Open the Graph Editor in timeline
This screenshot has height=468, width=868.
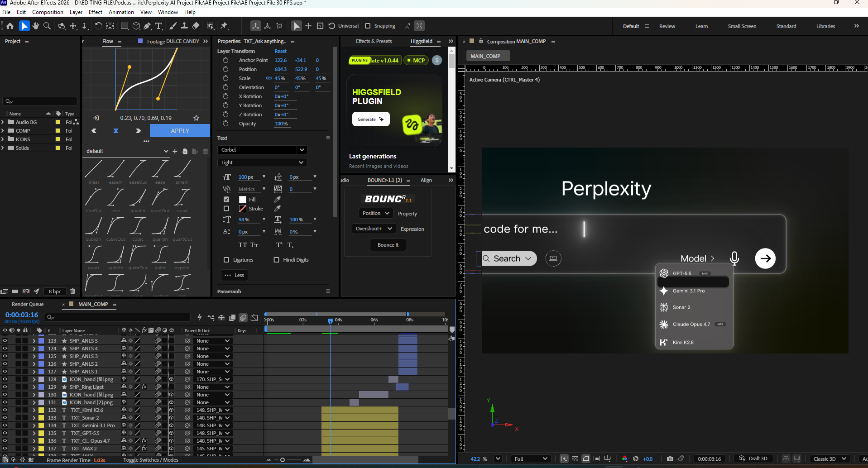pyautogui.click(x=254, y=318)
